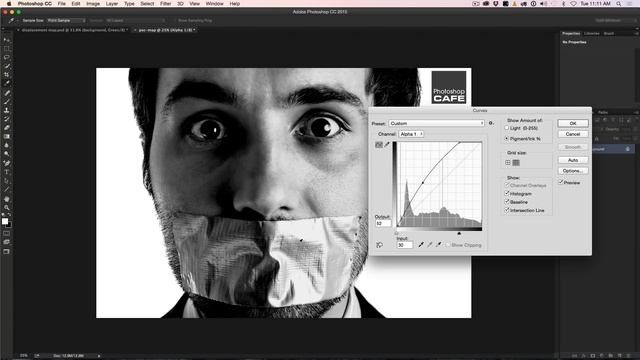Pick the gray point eyedropper in Curves

point(429,245)
